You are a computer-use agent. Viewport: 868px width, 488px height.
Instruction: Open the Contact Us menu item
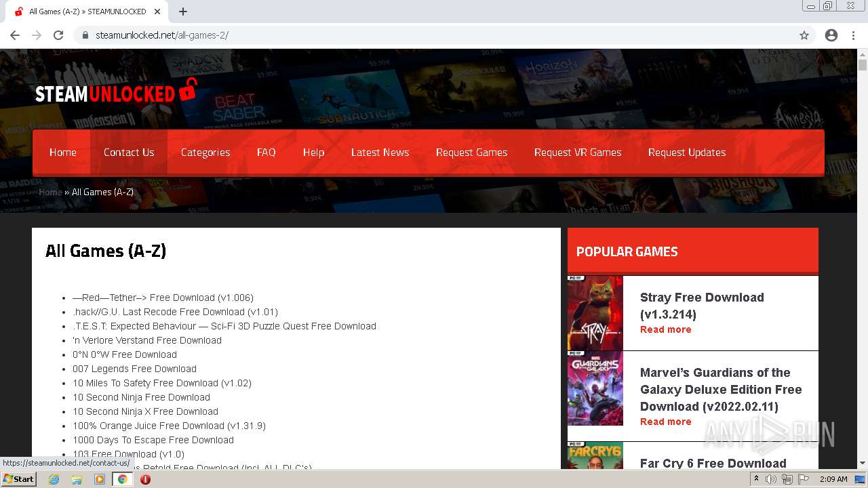click(129, 152)
